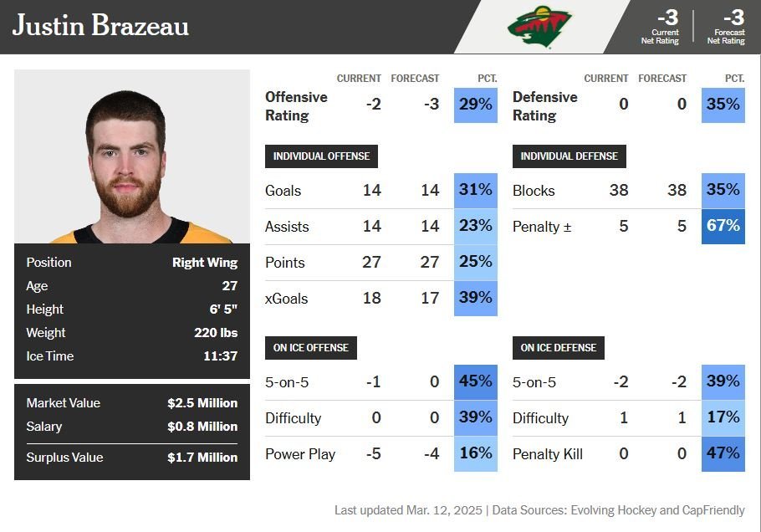Click the Market Value $2.5 Million row
This screenshot has height=532, width=761.
(x=132, y=403)
